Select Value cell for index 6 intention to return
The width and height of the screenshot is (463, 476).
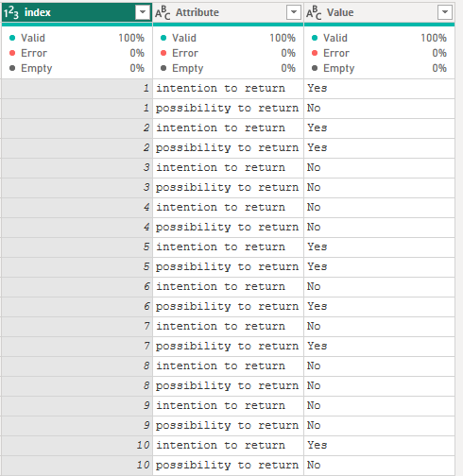(379, 287)
